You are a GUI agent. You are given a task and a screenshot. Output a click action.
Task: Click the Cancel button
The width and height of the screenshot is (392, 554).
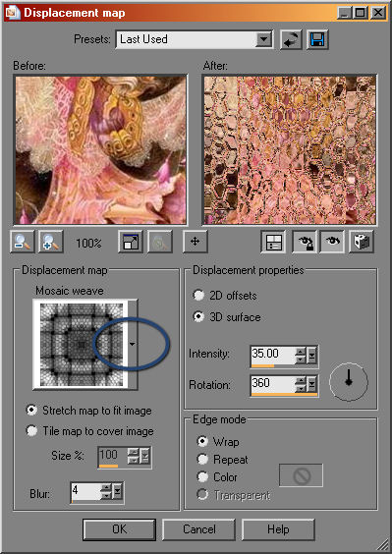(x=198, y=529)
